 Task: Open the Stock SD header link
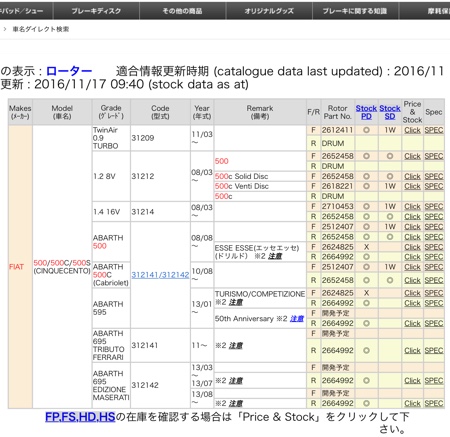390,112
